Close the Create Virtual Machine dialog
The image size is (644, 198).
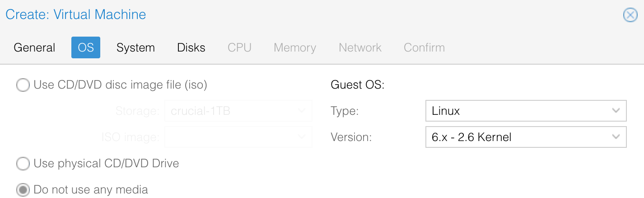(x=630, y=15)
